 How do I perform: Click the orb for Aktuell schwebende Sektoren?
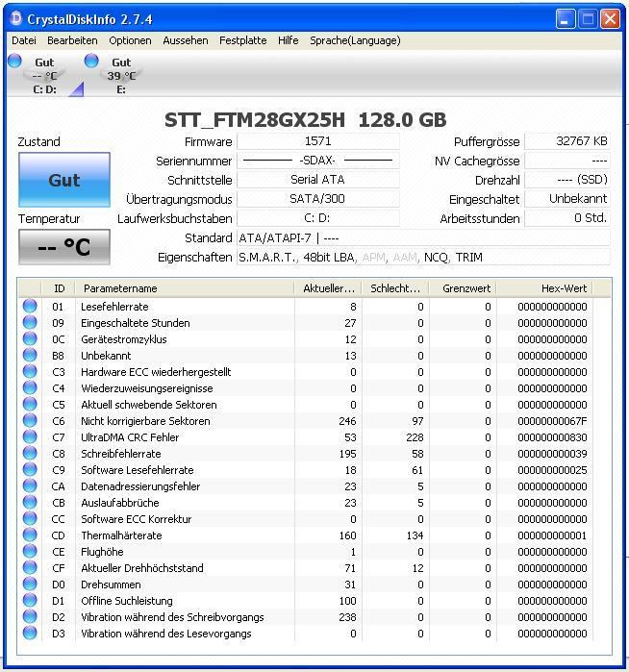point(30,404)
